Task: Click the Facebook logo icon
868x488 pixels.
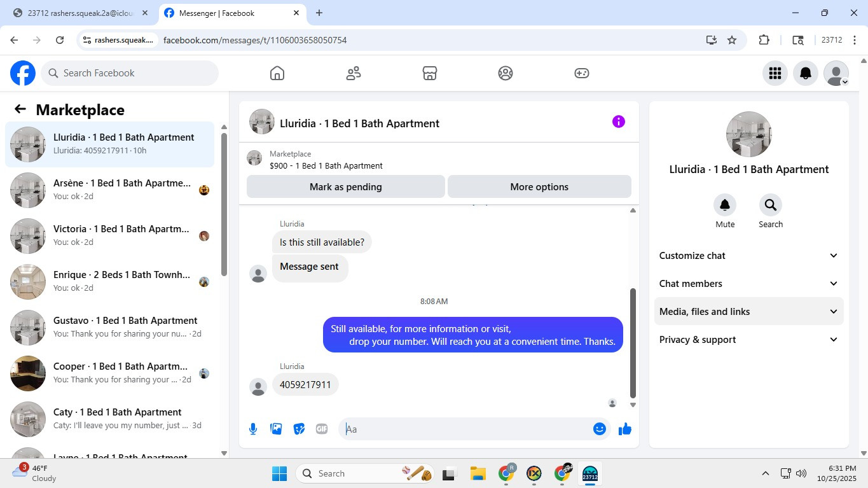Action: click(x=23, y=73)
